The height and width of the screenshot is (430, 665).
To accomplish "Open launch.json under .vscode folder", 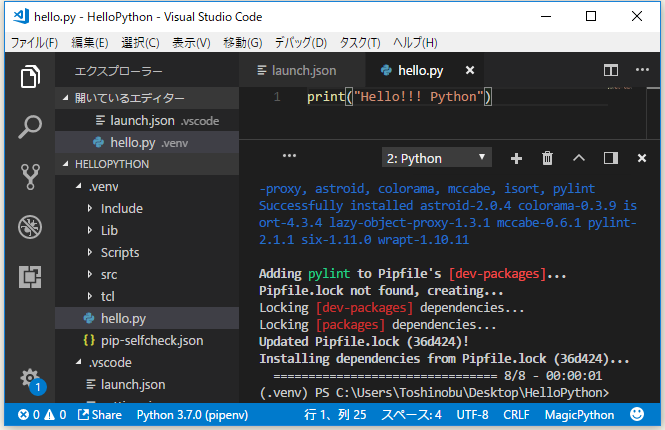I will tap(147, 385).
